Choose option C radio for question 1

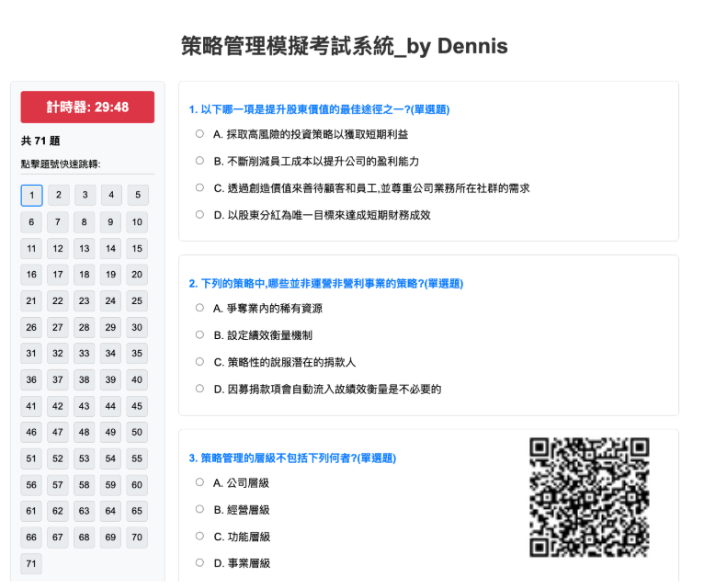199,187
